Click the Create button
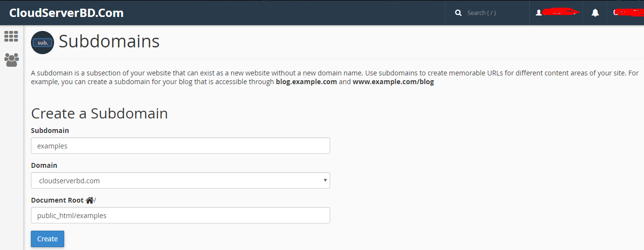Viewport: 644px width, 250px height. pos(47,239)
